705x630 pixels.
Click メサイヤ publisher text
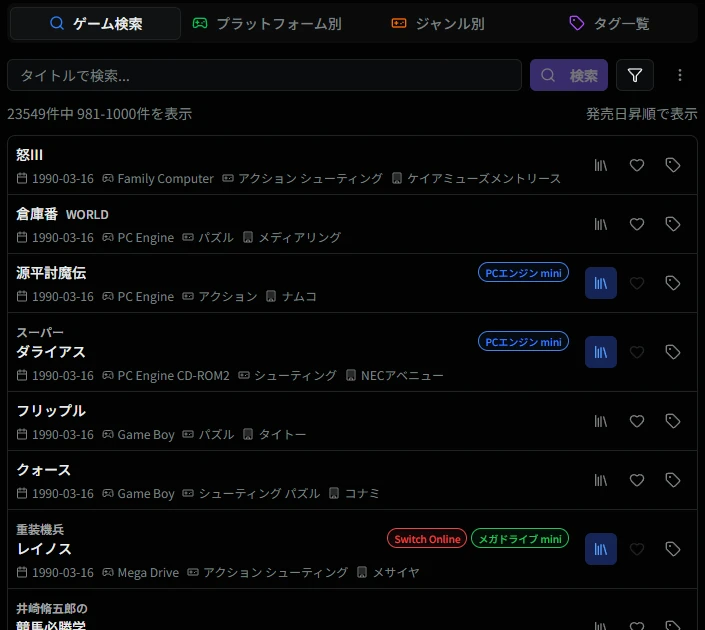[396, 572]
